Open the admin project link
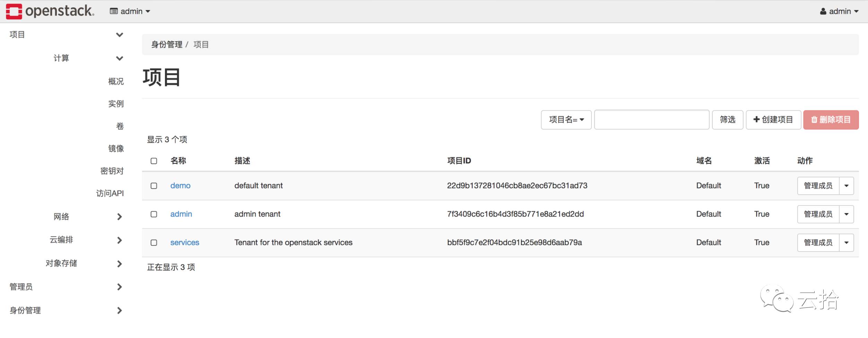 pyautogui.click(x=181, y=214)
